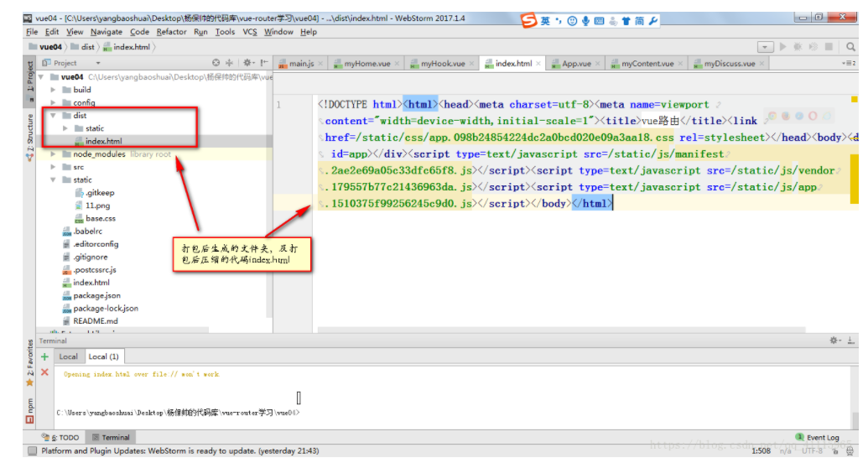Open the run configuration dropdown
Screen dimensions: 868x463
[765, 47]
